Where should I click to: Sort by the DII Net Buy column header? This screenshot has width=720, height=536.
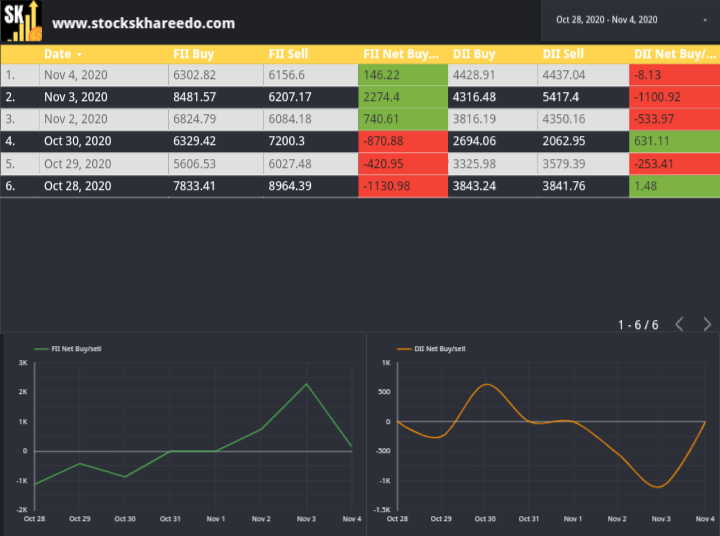675,54
